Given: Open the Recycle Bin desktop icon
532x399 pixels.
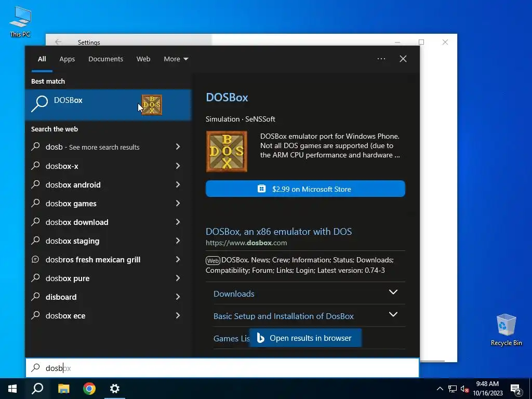Looking at the screenshot, I should coord(506,330).
